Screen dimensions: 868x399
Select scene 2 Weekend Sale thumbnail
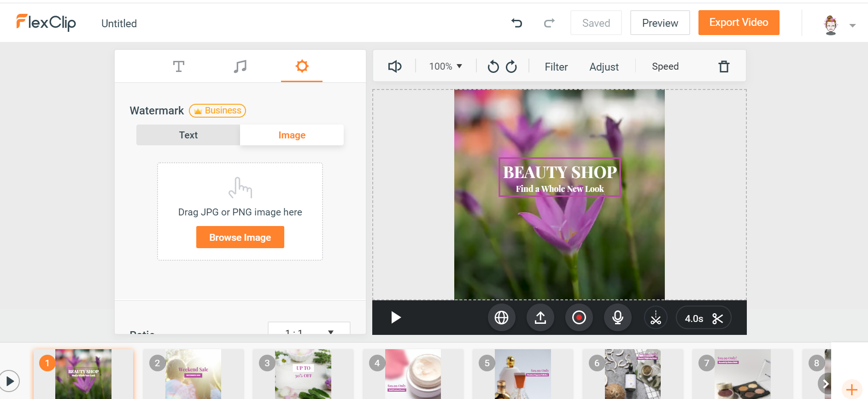[193, 374]
